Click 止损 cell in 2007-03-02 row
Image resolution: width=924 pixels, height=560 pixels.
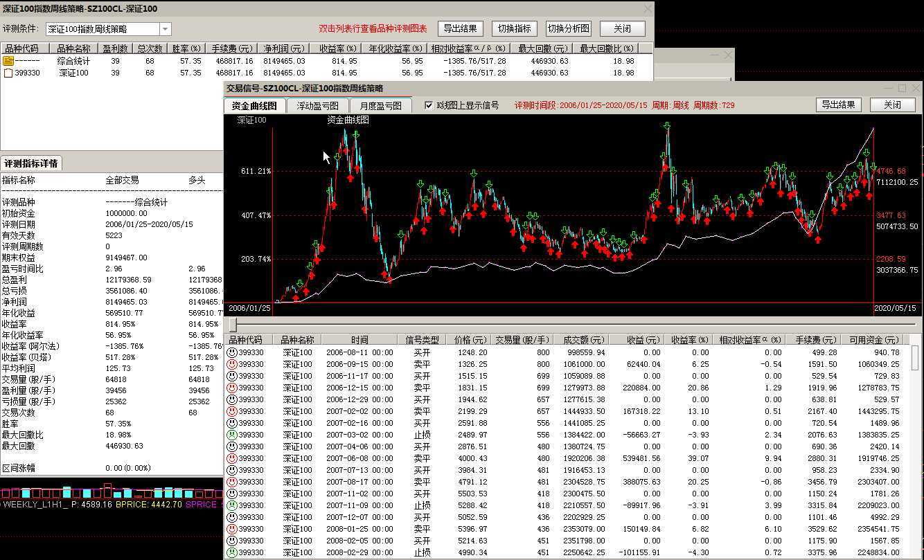422,435
